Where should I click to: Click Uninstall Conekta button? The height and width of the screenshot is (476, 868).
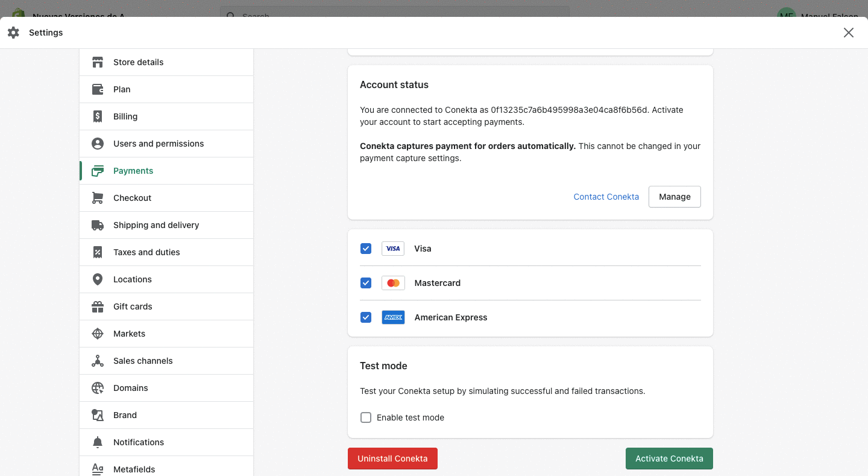(392, 459)
